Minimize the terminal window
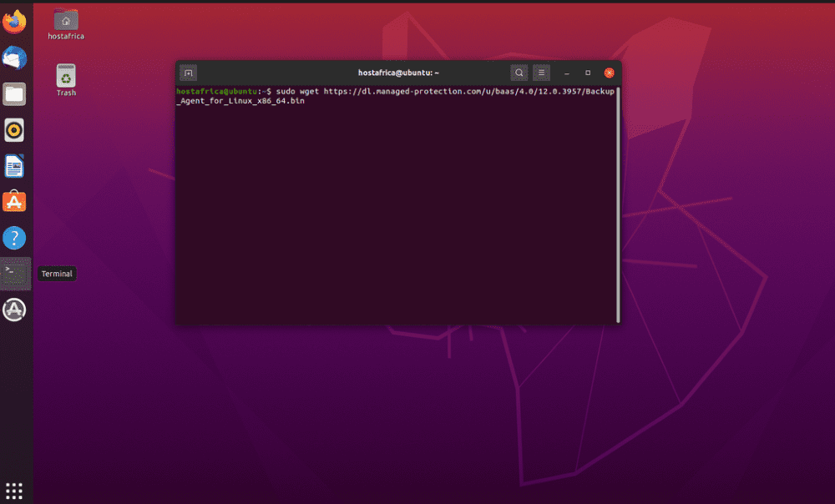 coord(567,73)
